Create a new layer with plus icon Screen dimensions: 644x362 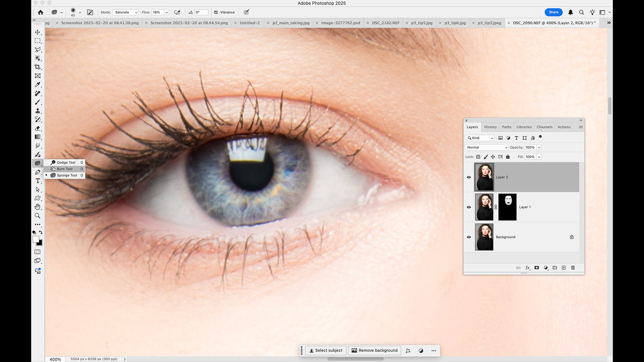point(564,268)
